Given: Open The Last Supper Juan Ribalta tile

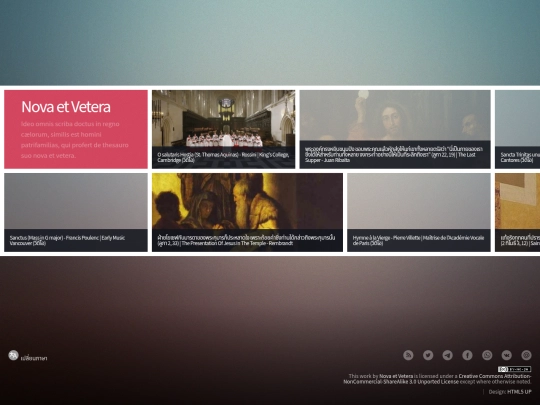Looking at the screenshot, I should [x=395, y=129].
